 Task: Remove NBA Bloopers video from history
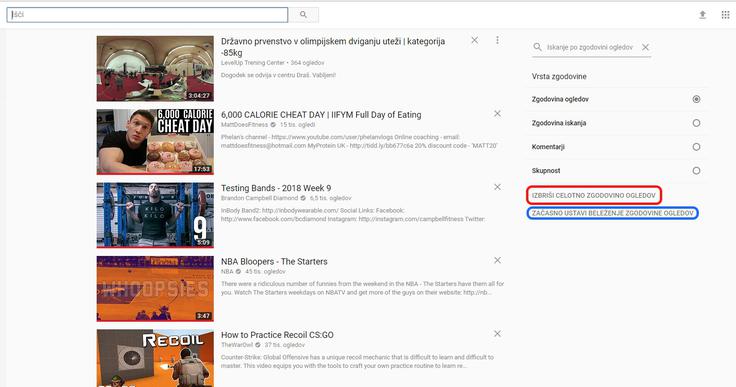[x=497, y=260]
